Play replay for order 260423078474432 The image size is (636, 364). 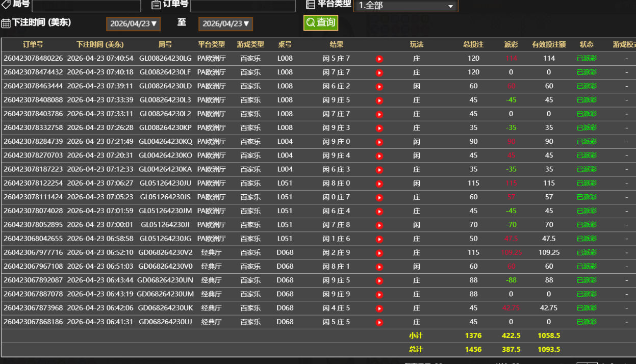click(x=379, y=73)
